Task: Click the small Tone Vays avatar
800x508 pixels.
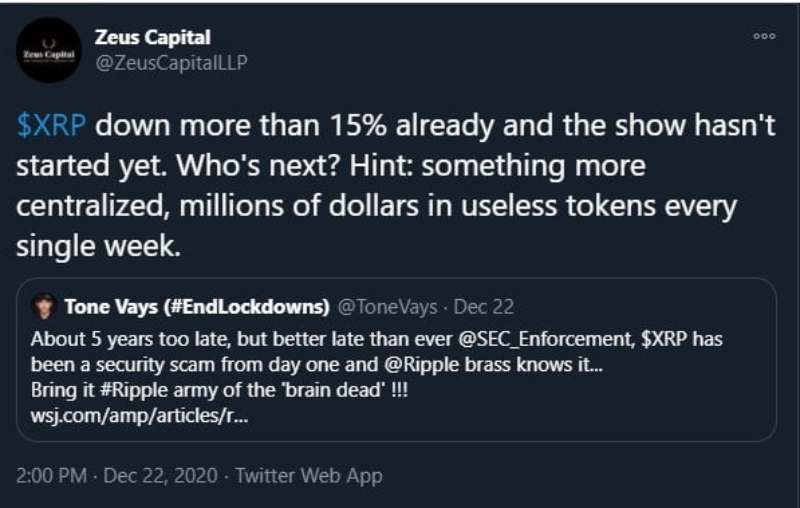Action: (45, 306)
